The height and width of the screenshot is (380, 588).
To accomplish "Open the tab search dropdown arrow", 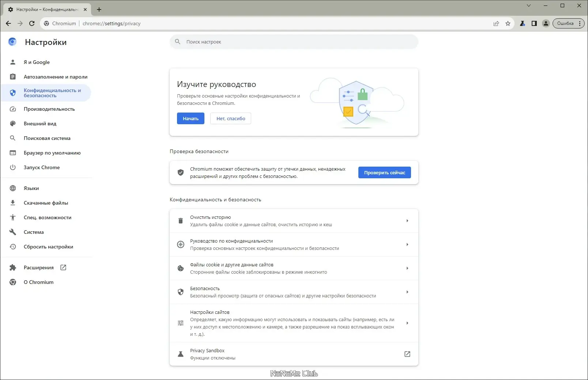I will click(x=529, y=5).
